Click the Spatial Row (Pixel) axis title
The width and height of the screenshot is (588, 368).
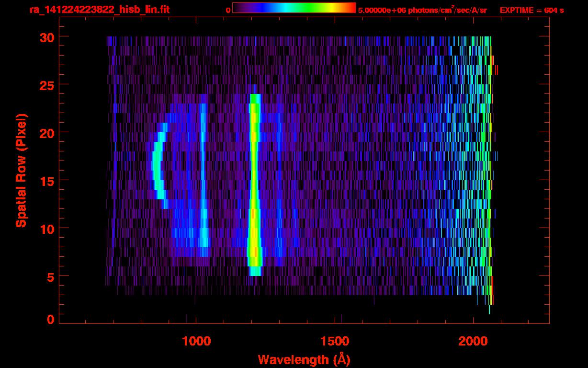pyautogui.click(x=21, y=171)
